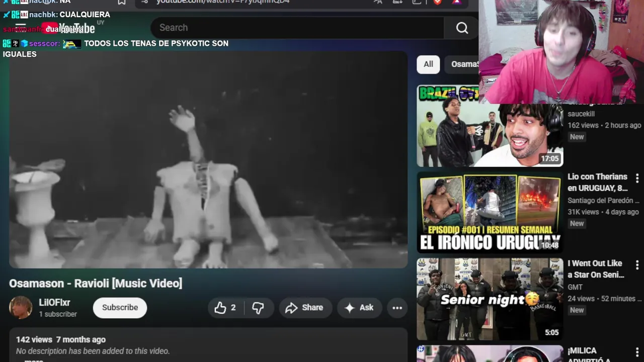Image resolution: width=644 pixels, height=362 pixels.
Task: Click sesscor's 'TODOS LOS TENAS DE PSYKOTIC' message
Action: [116, 48]
